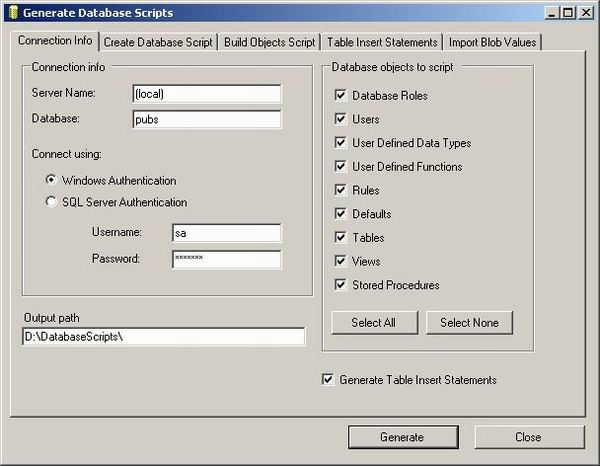The width and height of the screenshot is (600, 466).
Task: Open Import Blob Values tab
Action: click(493, 42)
